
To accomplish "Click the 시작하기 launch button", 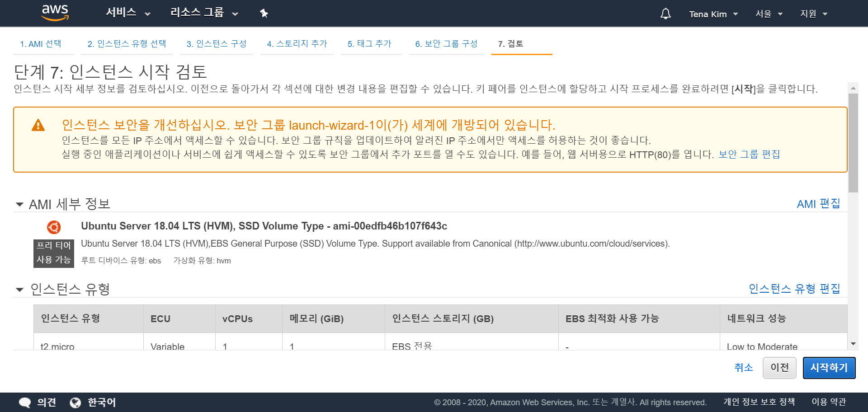I will click(829, 368).
